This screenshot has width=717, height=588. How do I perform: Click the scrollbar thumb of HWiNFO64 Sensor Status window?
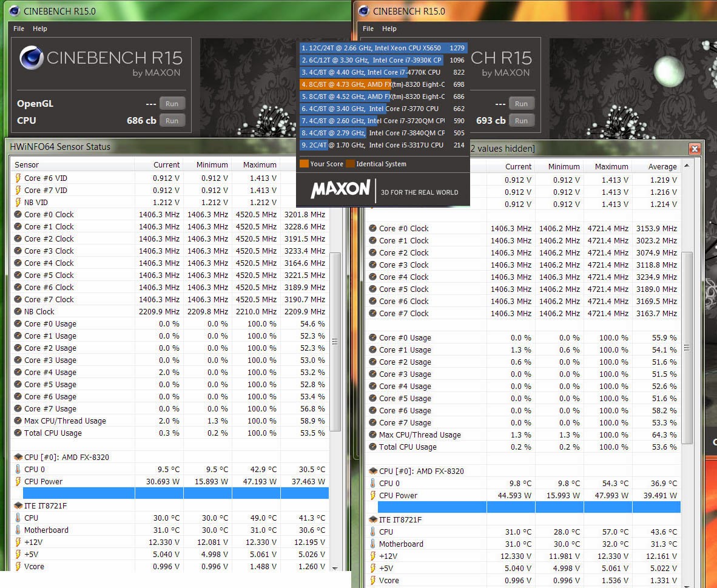[x=335, y=342]
